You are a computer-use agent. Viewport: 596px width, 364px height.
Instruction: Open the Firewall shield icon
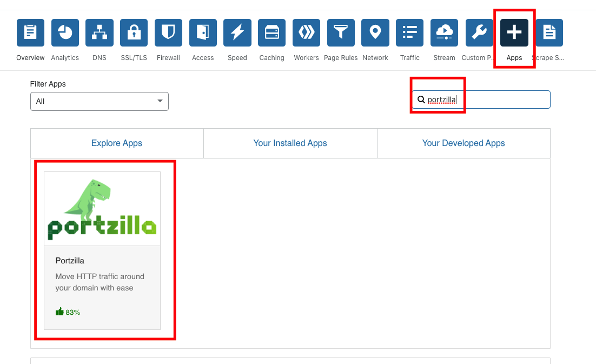point(168,33)
